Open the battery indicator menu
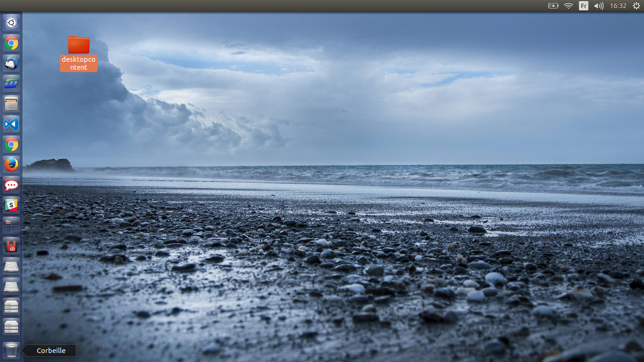 (553, 6)
